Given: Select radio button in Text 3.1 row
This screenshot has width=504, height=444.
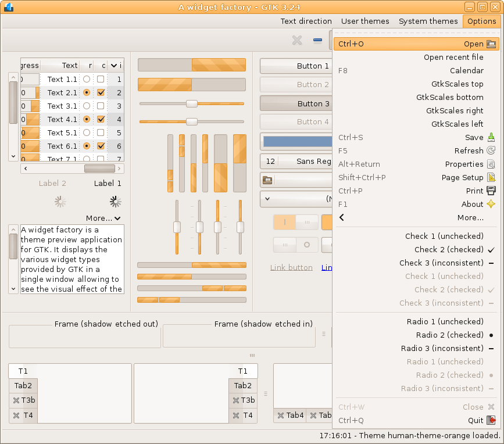Looking at the screenshot, I should point(87,106).
